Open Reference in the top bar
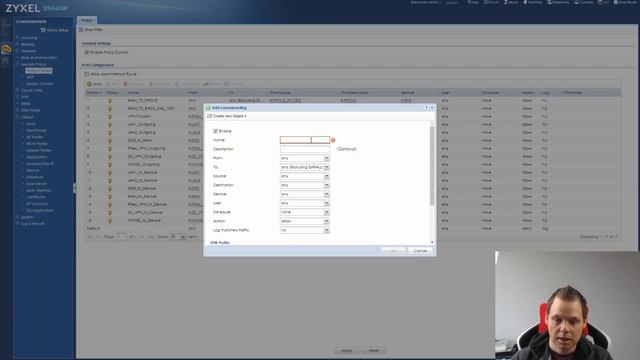Viewport: 640px width, 360px height. click(558, 2)
